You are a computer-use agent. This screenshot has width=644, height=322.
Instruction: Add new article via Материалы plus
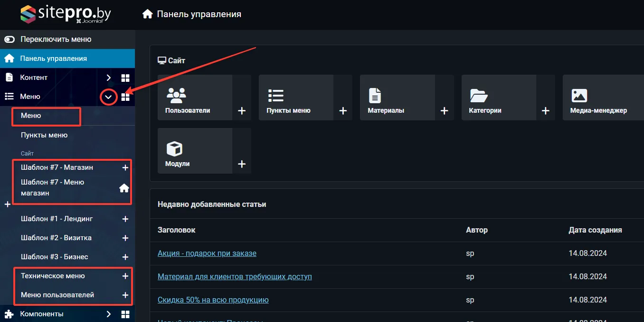click(x=444, y=111)
